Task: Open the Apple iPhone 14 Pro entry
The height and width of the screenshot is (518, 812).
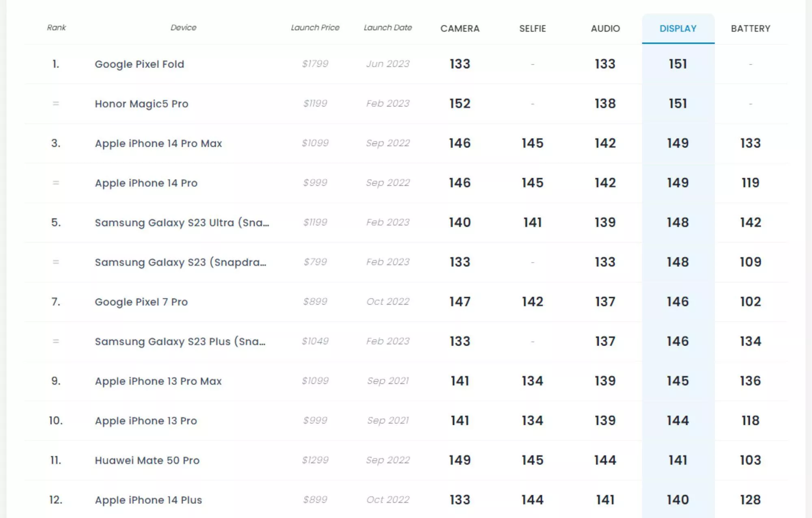Action: coord(146,183)
